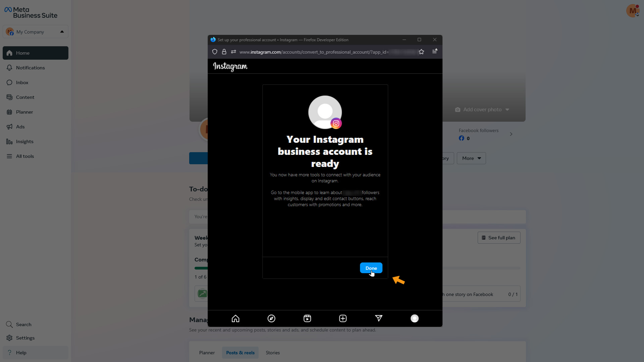Click the create new post plus icon
The width and height of the screenshot is (644, 362).
click(343, 318)
